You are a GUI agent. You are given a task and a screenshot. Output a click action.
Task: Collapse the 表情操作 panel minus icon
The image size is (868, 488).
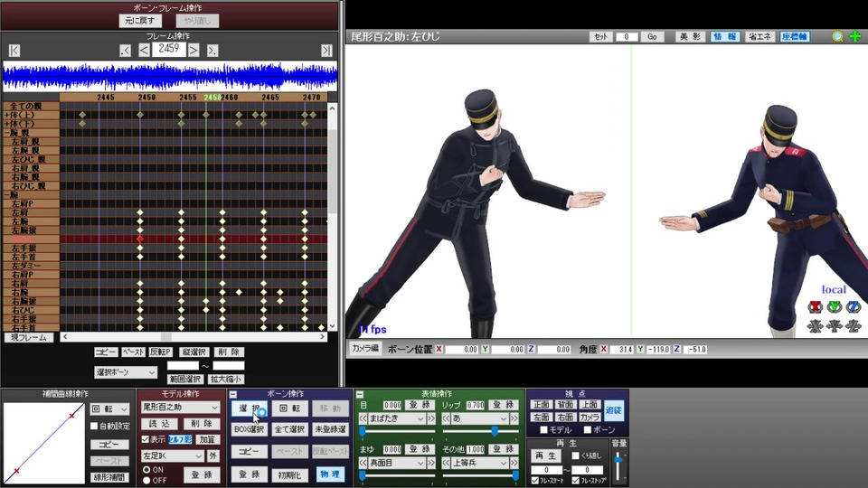[x=360, y=395]
